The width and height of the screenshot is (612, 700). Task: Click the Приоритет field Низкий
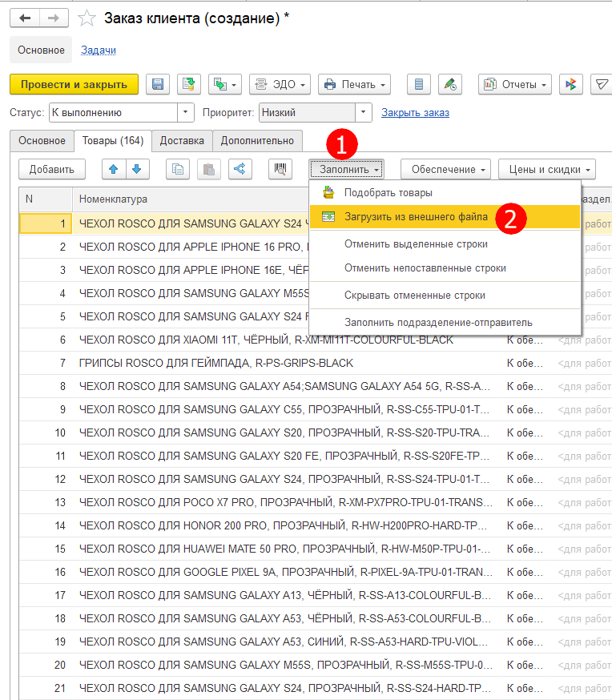pyautogui.click(x=307, y=112)
